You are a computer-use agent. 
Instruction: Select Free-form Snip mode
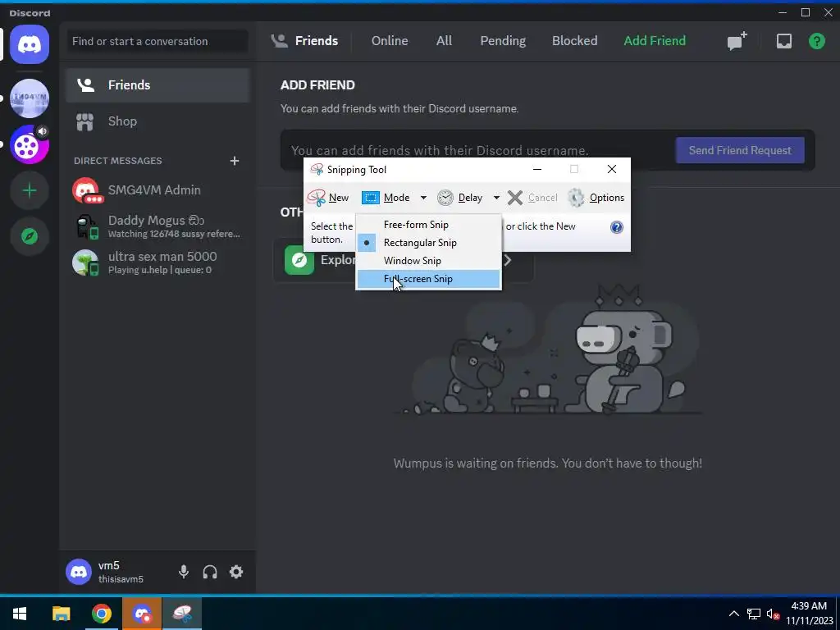(x=428, y=225)
